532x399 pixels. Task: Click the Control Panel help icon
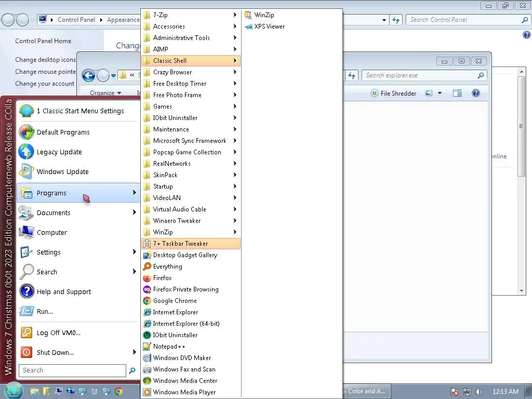coord(526,35)
